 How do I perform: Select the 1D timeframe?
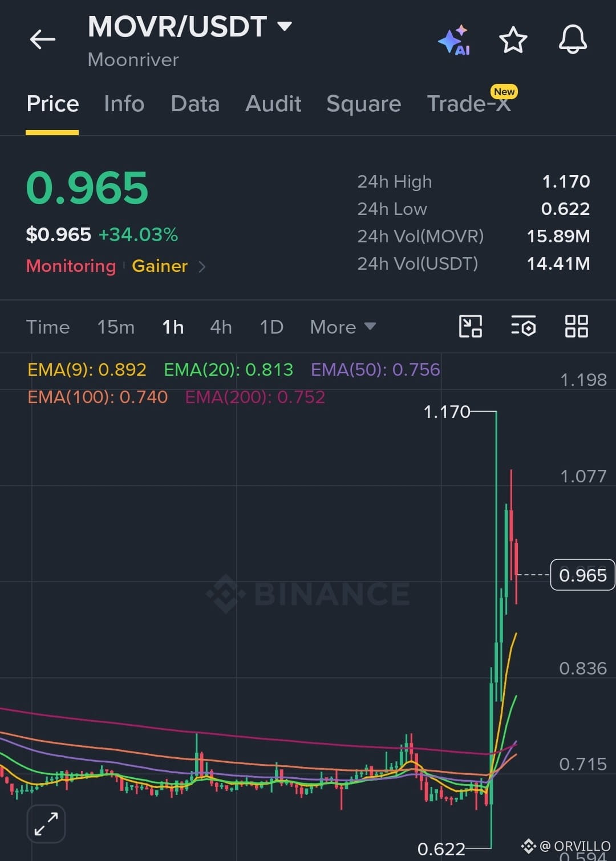pos(271,327)
